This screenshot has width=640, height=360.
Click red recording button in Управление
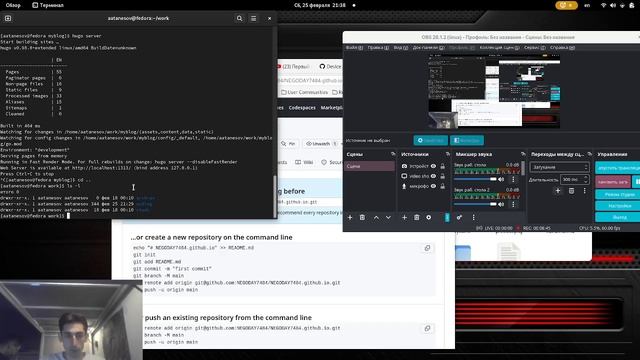(x=613, y=181)
